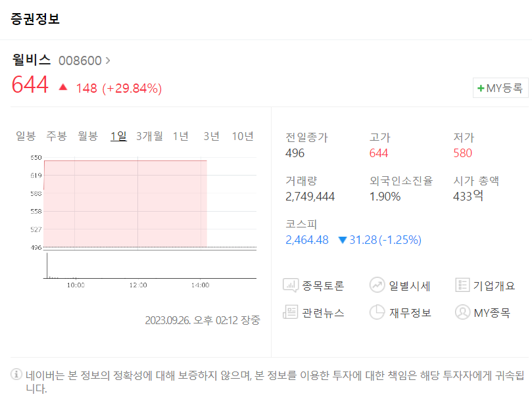Expand stock details via chevron after 008600
Image resolution: width=532 pixels, height=405 pixels.
click(x=108, y=60)
